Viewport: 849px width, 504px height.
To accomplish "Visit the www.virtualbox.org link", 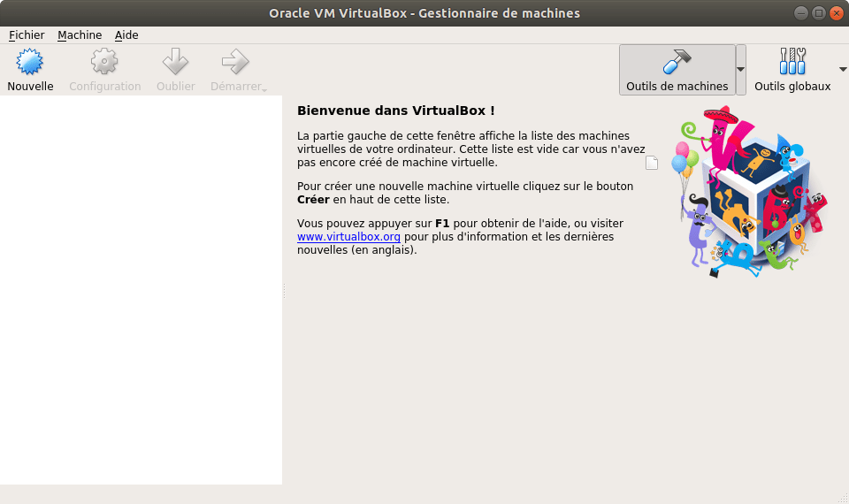I will pyautogui.click(x=348, y=237).
